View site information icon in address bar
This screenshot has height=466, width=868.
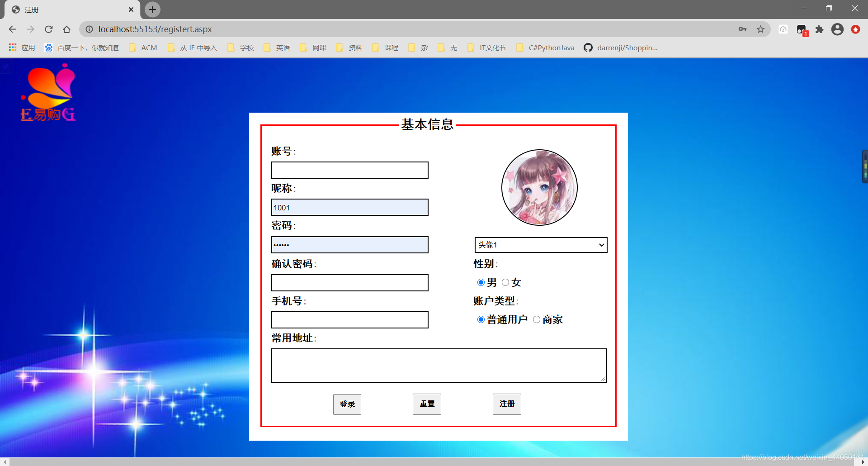tap(89, 29)
